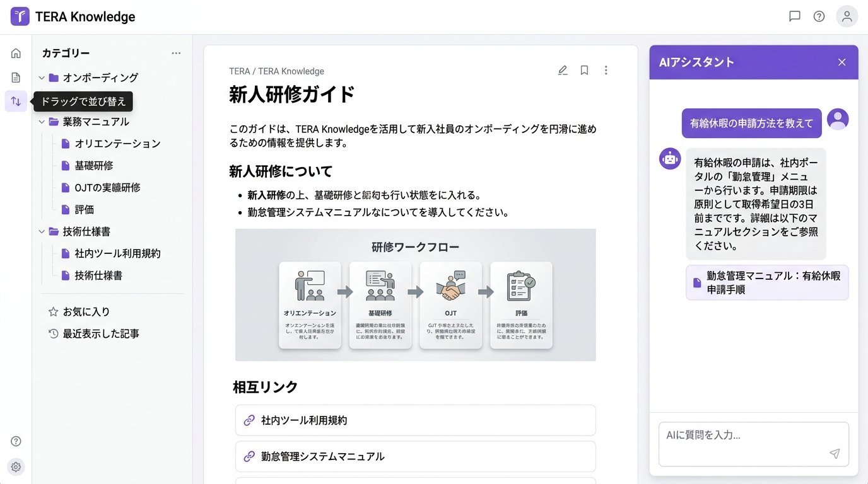Click the home icon in the left sidebar
Image resolution: width=868 pixels, height=484 pixels.
pyautogui.click(x=16, y=53)
